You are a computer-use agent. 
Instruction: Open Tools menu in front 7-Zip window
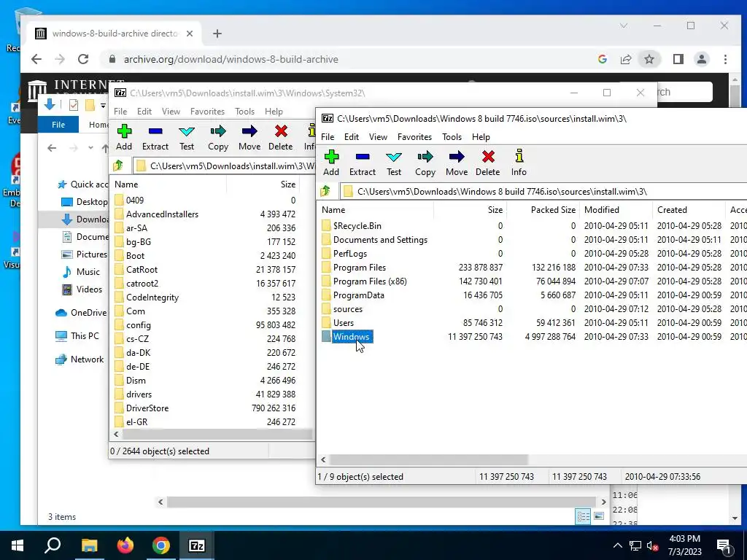tap(452, 136)
